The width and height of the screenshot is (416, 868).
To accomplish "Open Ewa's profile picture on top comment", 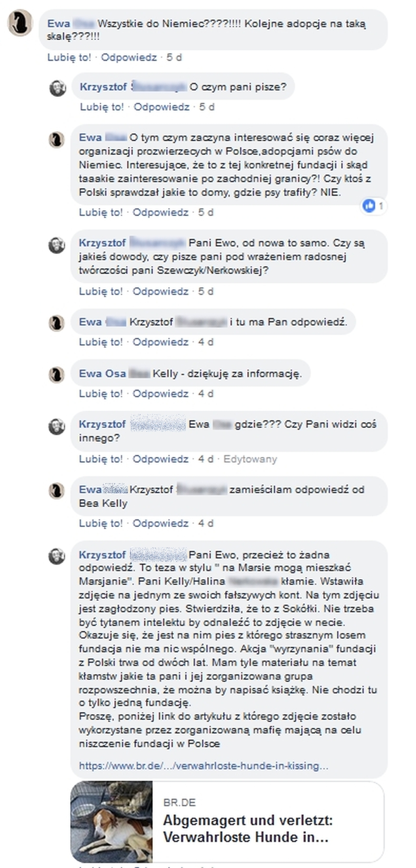I will tap(20, 23).
